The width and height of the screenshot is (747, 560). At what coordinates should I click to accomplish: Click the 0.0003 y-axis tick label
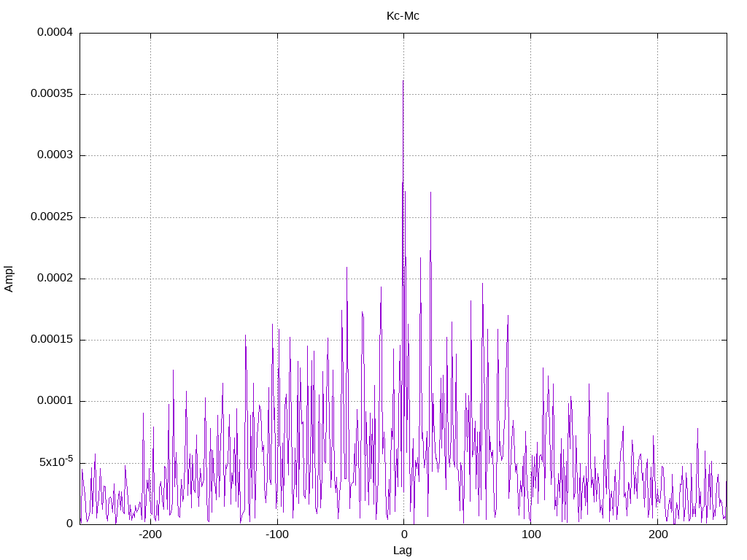[x=55, y=155]
